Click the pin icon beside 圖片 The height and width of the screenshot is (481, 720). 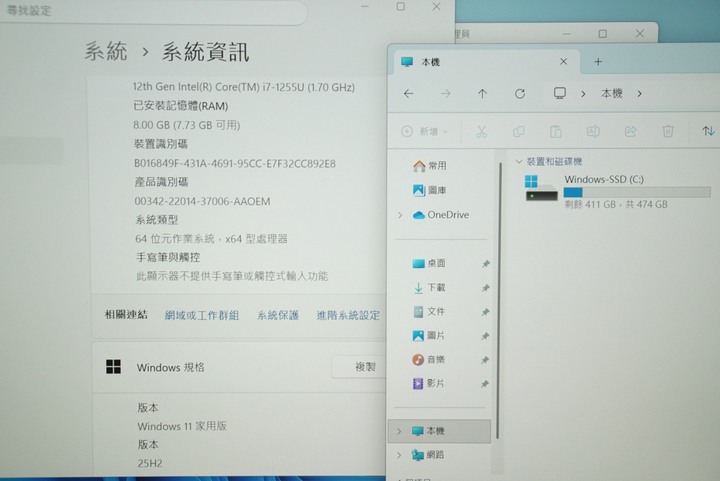[x=485, y=336]
